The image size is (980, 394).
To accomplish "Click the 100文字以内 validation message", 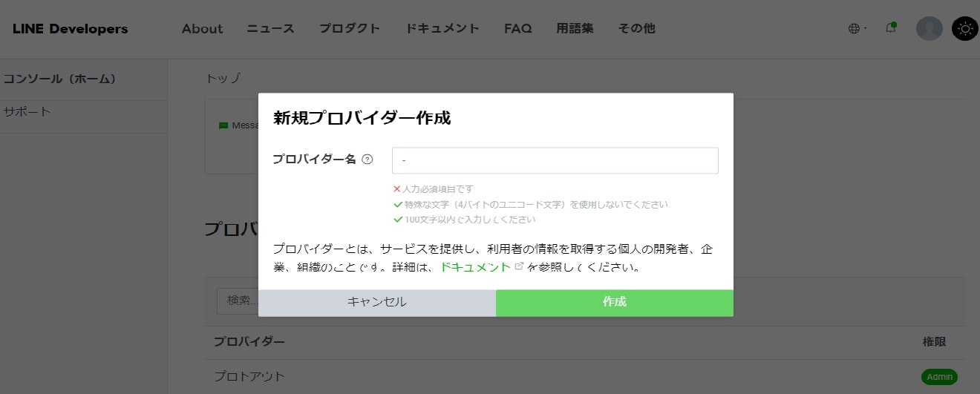I will pyautogui.click(x=470, y=220).
